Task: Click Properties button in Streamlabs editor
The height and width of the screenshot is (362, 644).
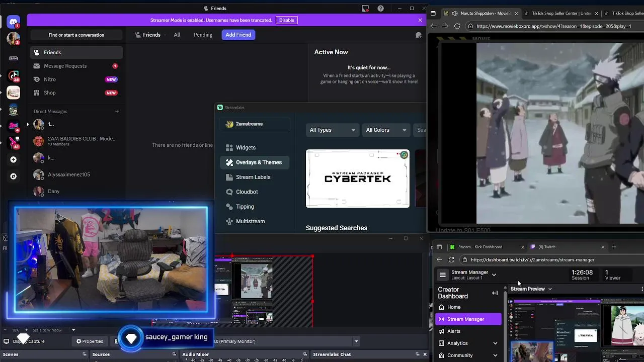Action: [x=90, y=341]
